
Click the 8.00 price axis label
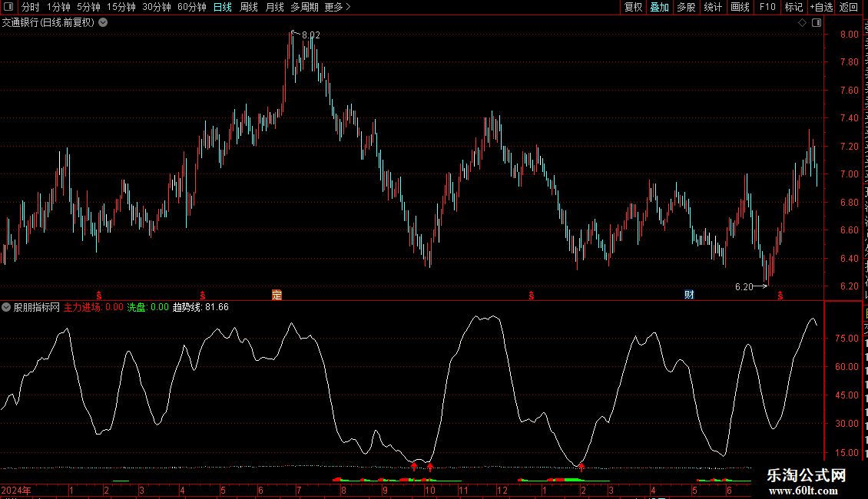[x=849, y=35]
